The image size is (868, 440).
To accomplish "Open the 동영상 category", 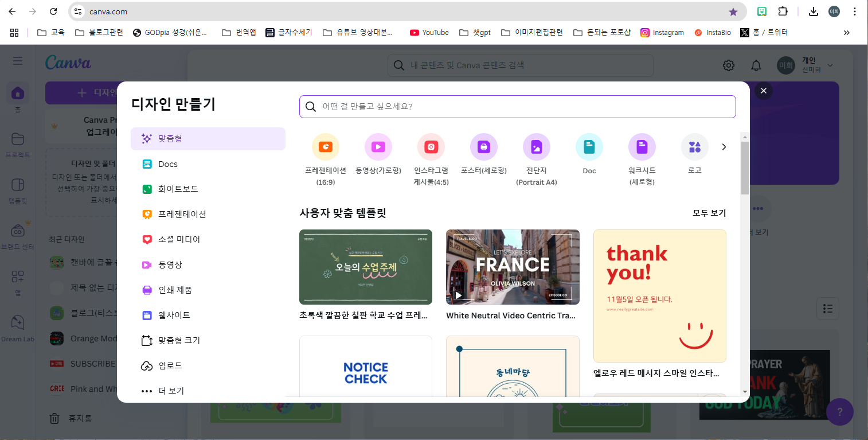I will (208, 264).
